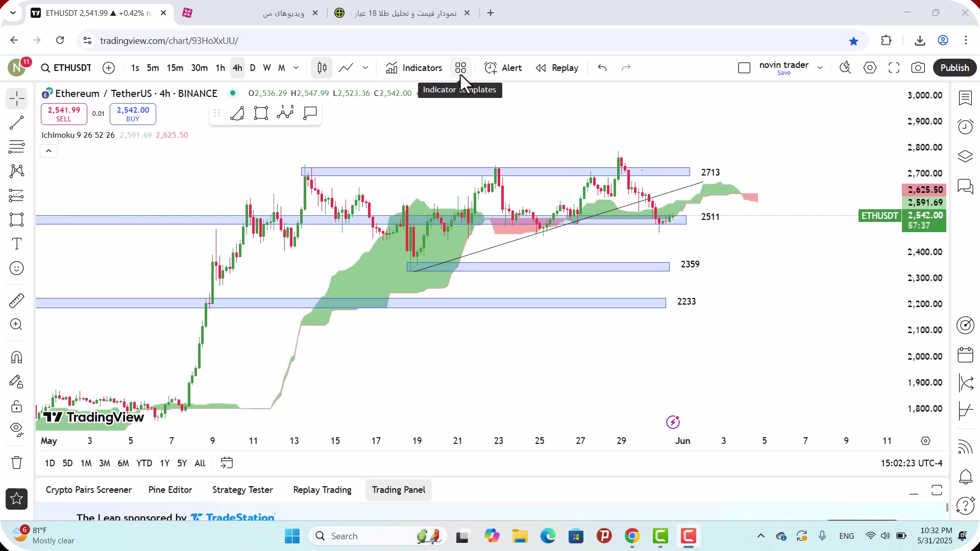
Task: Toggle Stay in Drawing Mode pencil-lock
Action: (16, 382)
